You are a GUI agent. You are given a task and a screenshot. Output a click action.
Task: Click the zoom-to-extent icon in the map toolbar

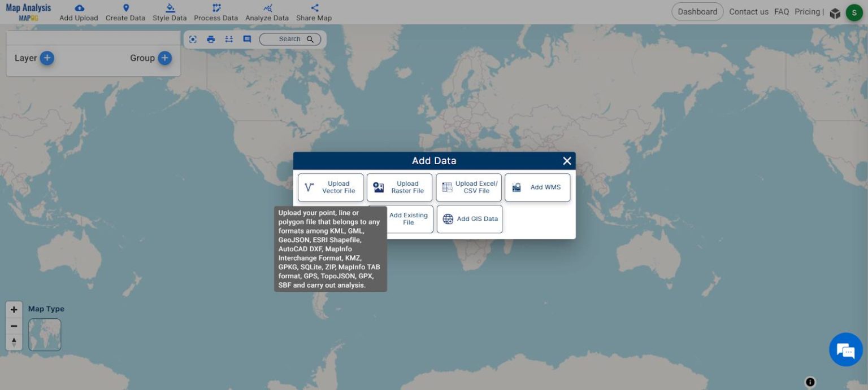(x=193, y=39)
